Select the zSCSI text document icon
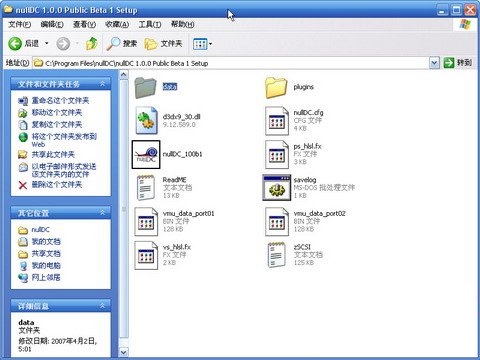Image resolution: width=480 pixels, height=360 pixels. [276, 255]
